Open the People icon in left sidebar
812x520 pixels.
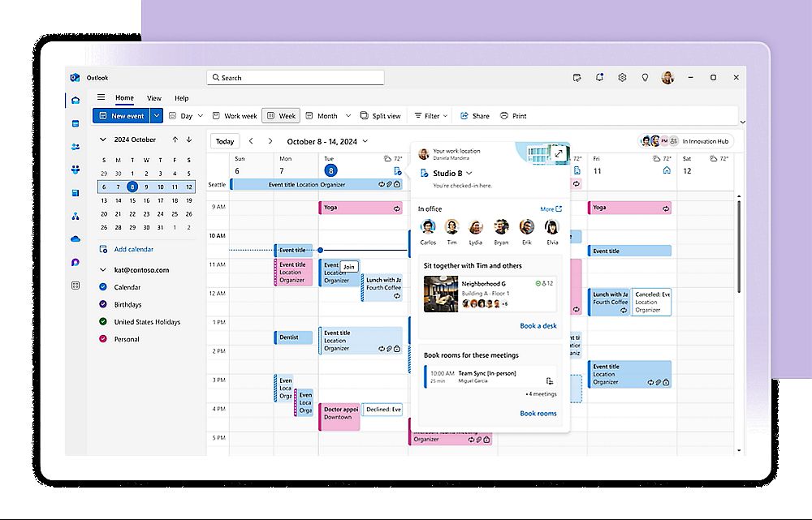pyautogui.click(x=76, y=147)
